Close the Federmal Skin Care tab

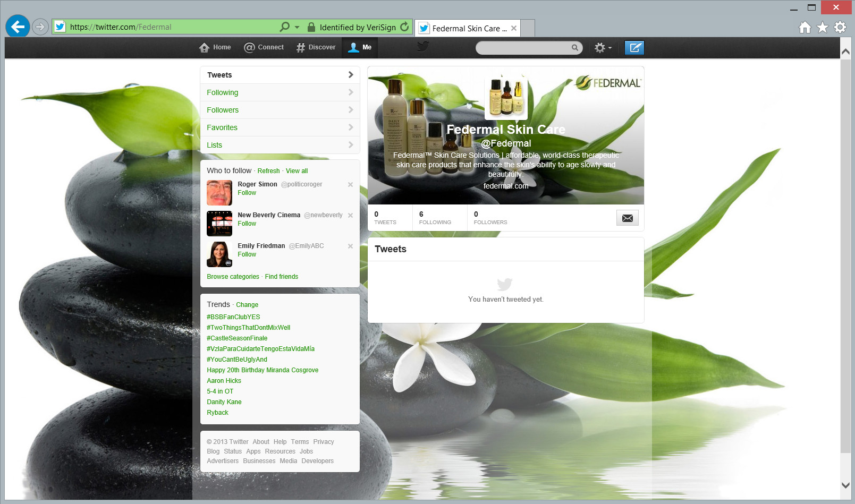(514, 28)
